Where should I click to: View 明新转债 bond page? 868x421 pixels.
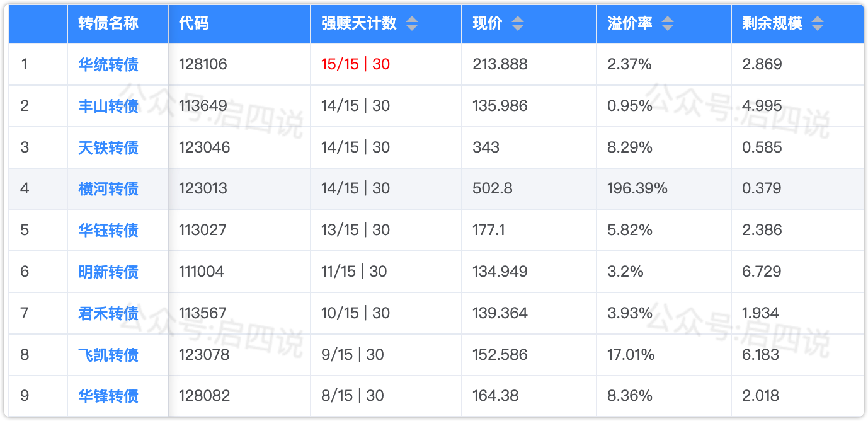[108, 272]
